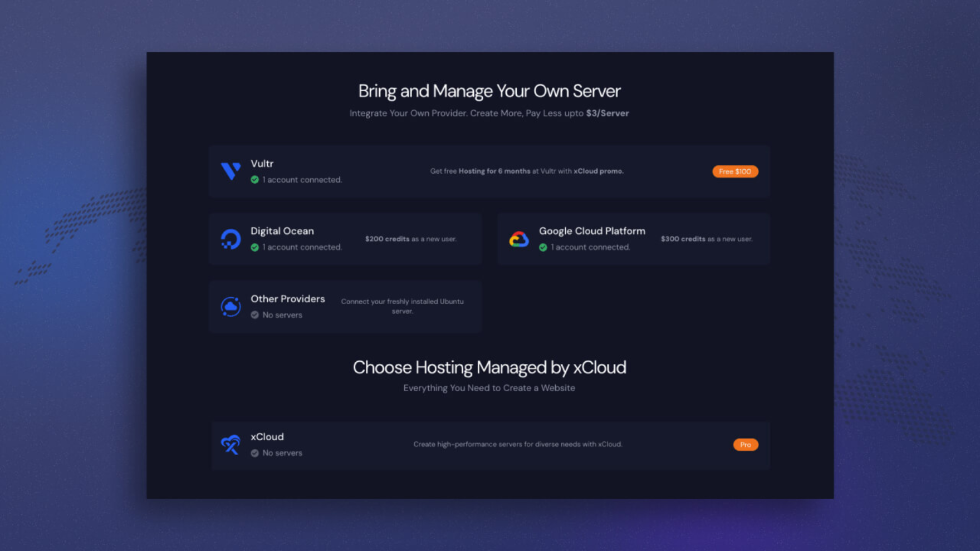Click "Choose Hosting Managed by xCloud" heading
Image resolution: width=980 pixels, height=551 pixels.
(x=489, y=367)
